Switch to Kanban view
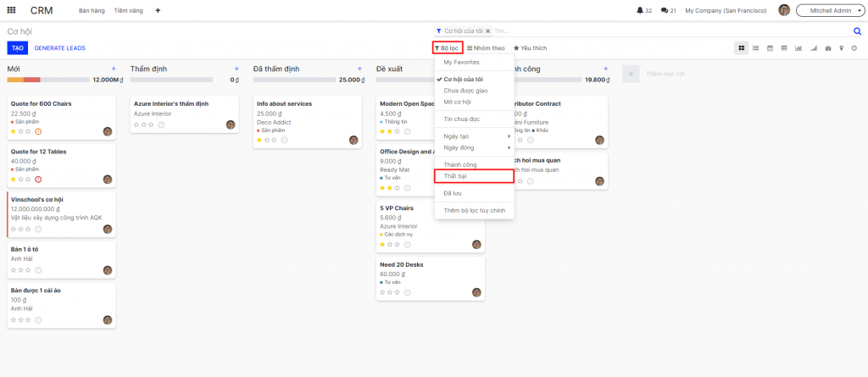Screen dimensions: 868x377 coord(741,48)
